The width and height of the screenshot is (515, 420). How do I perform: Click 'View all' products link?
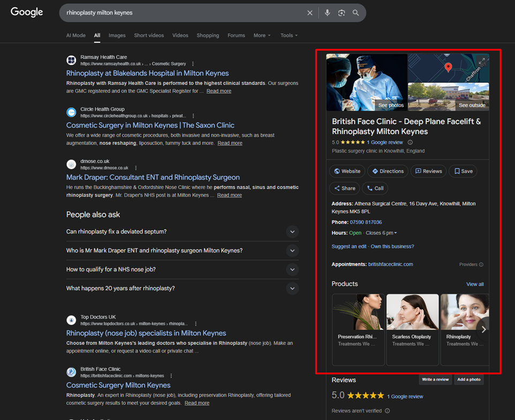tap(475, 284)
